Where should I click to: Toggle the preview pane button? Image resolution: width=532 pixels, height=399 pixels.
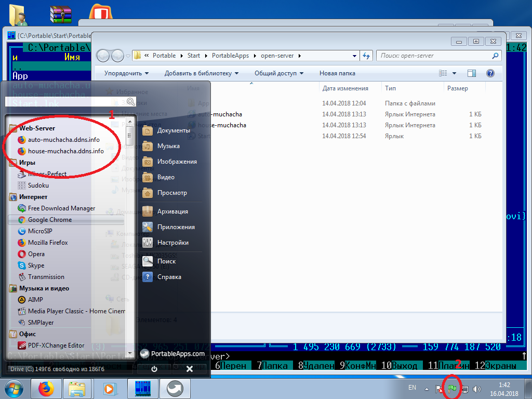point(471,73)
